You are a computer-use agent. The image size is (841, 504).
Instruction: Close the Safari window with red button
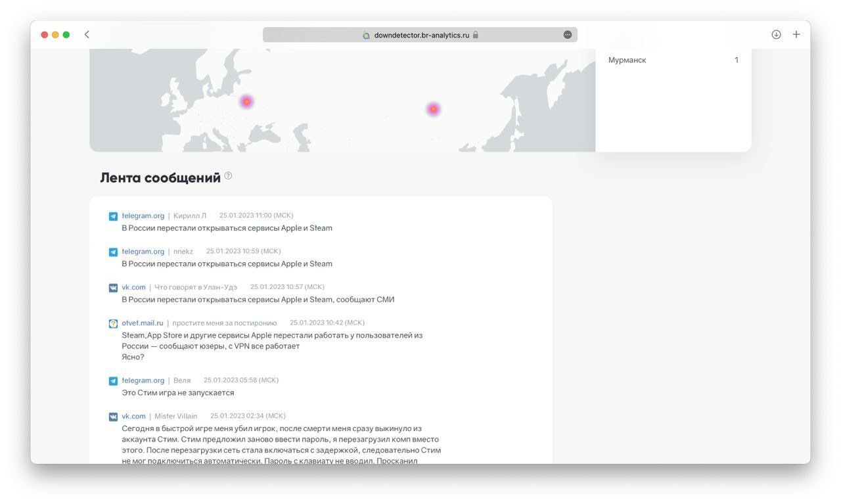pos(45,35)
